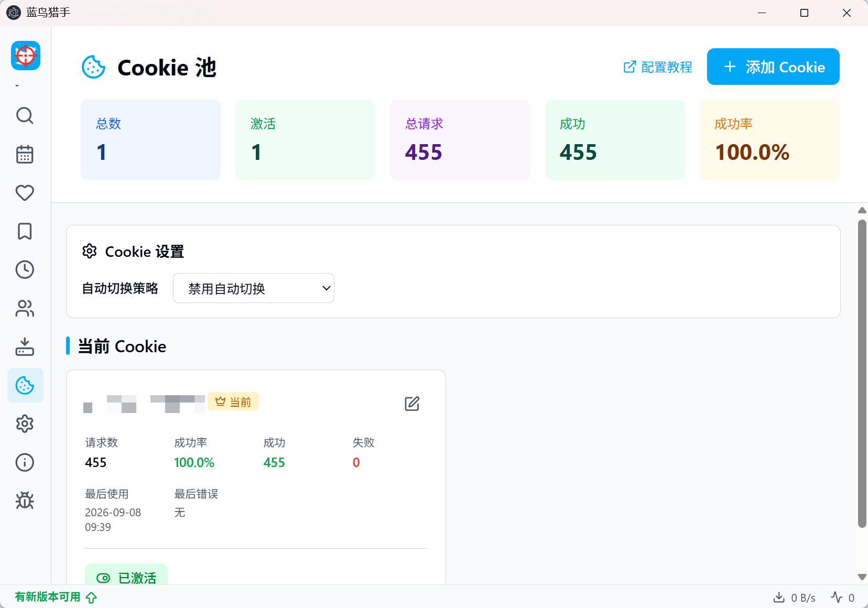The image size is (868, 608).
Task: Click the 失败 count value 0
Action: pos(356,463)
